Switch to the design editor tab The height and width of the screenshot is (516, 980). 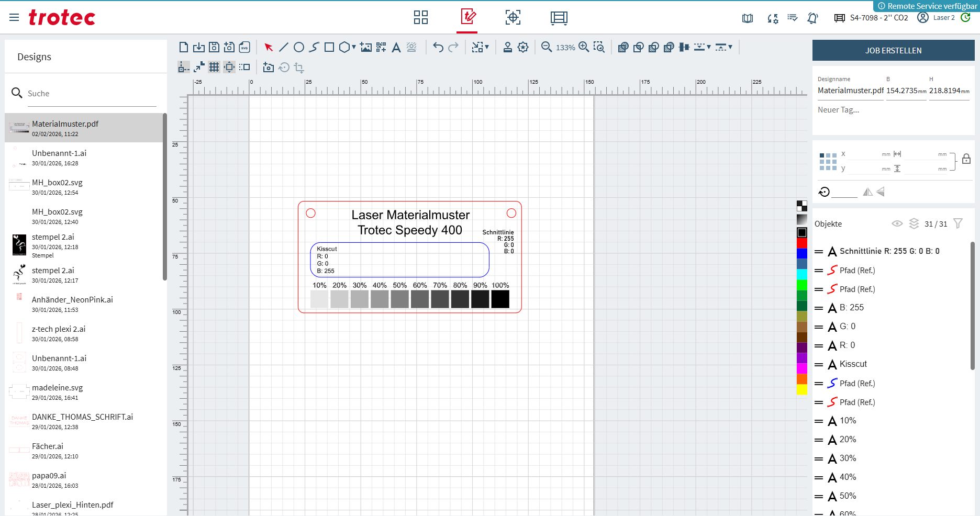pos(467,17)
